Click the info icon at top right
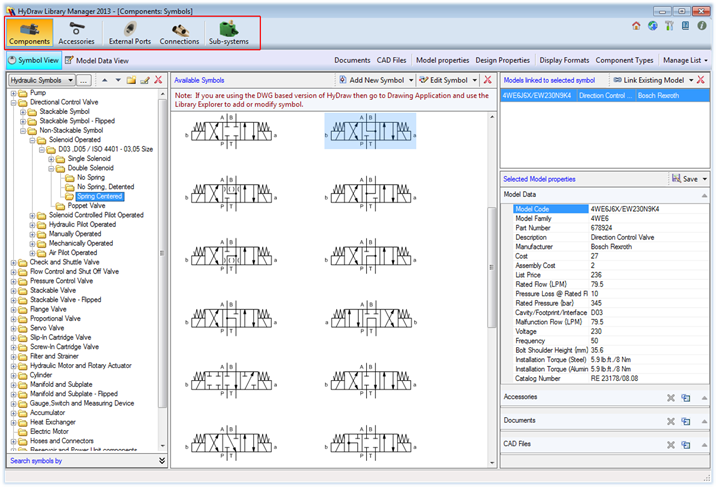Screen dimensions: 716x487 (x=702, y=26)
